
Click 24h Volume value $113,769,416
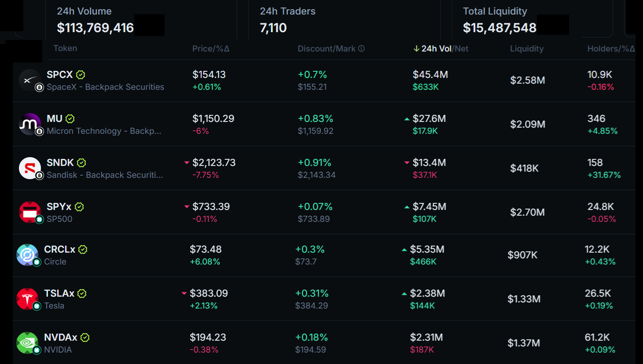point(95,28)
